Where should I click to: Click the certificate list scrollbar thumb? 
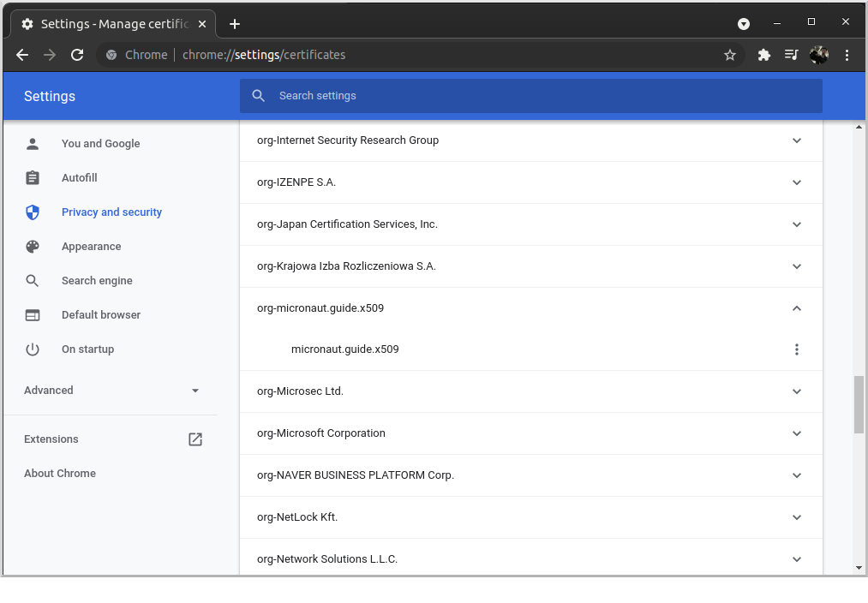[x=859, y=404]
